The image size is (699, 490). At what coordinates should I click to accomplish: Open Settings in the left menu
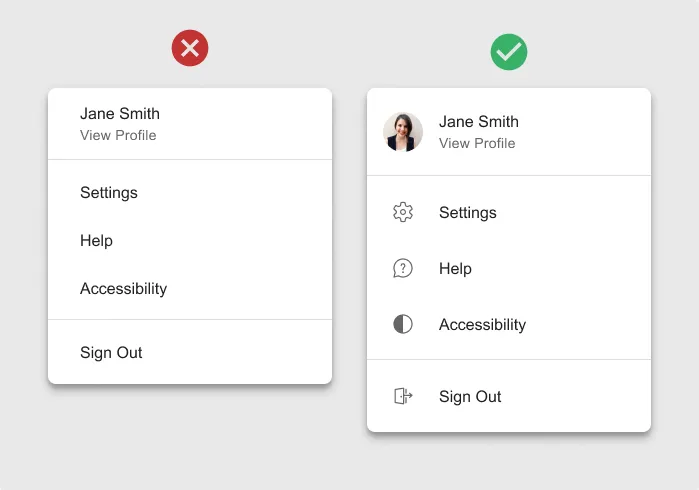pos(109,193)
